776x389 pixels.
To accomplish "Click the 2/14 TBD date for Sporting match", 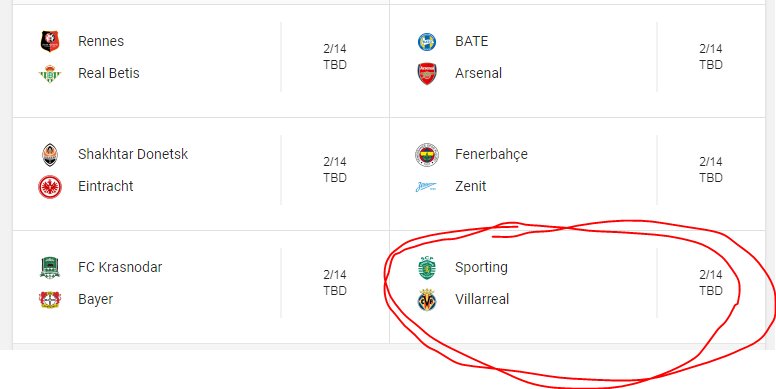I will tap(711, 283).
